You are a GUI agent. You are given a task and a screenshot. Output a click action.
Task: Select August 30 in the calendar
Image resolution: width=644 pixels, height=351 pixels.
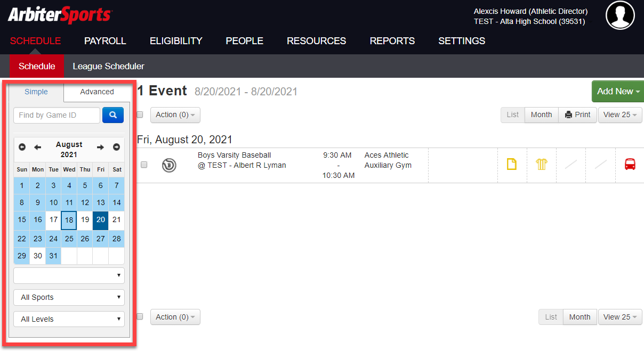pos(37,256)
